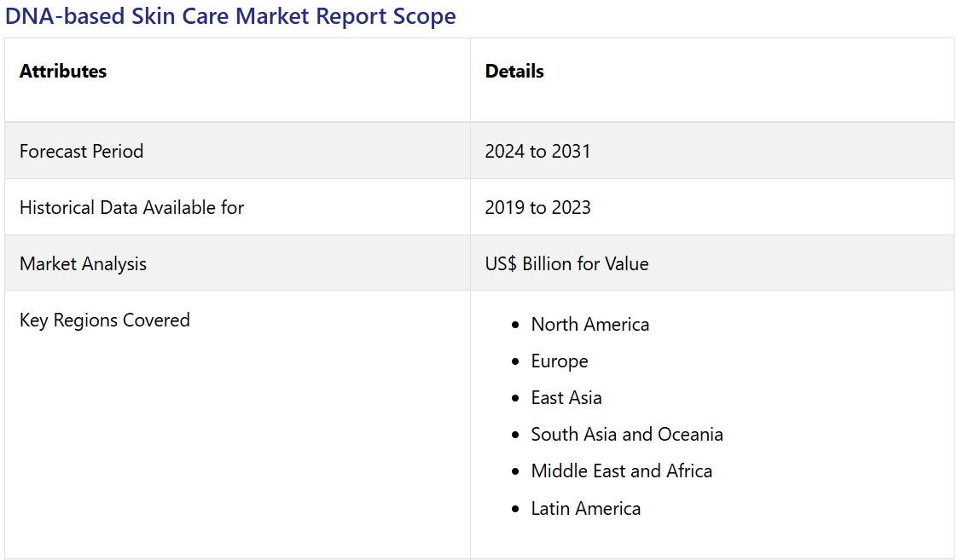Click the 2019 to 2023 value
958x560 pixels.
click(537, 208)
